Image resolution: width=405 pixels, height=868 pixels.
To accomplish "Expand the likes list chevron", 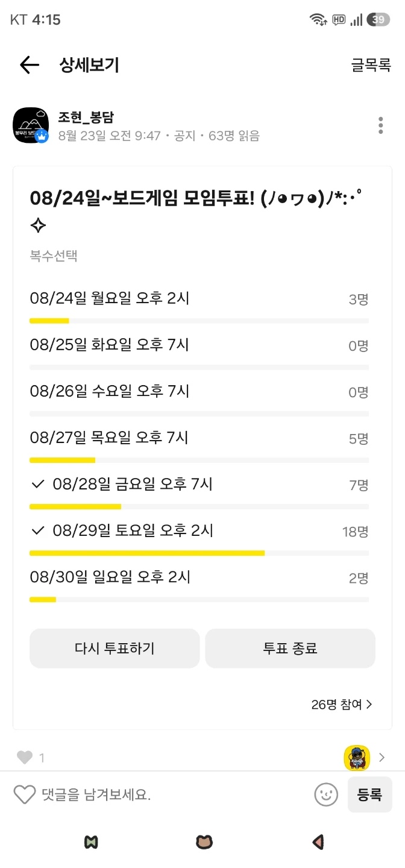I will click(381, 758).
